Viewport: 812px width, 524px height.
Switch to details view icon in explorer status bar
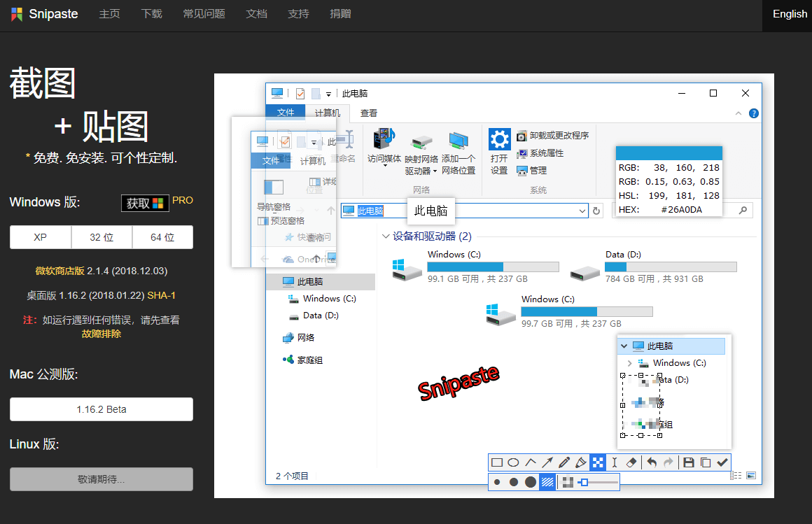click(736, 475)
